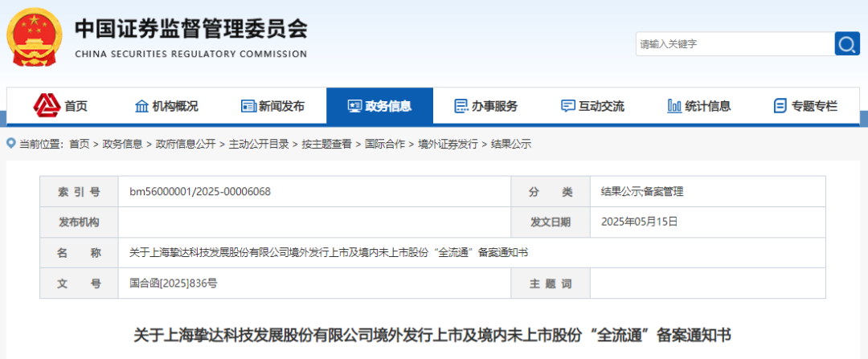Open the 办事服务 navigation tab
The image size is (868, 359).
(486, 106)
